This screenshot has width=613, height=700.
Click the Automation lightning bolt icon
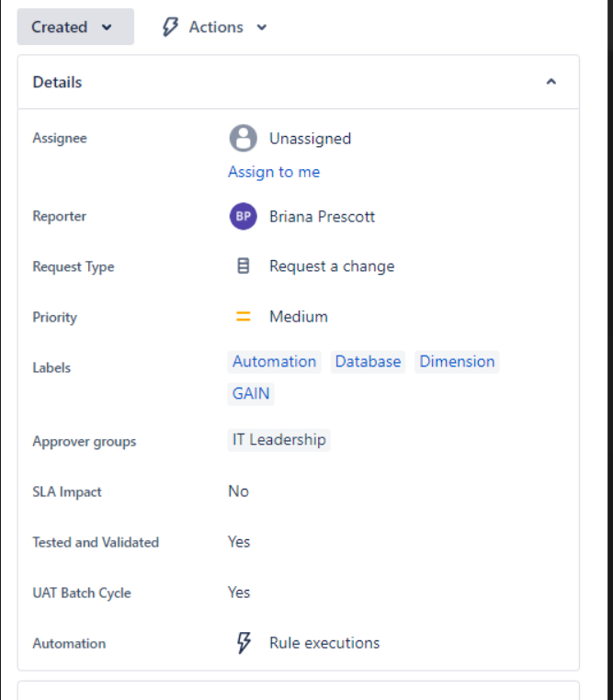pyautogui.click(x=244, y=643)
